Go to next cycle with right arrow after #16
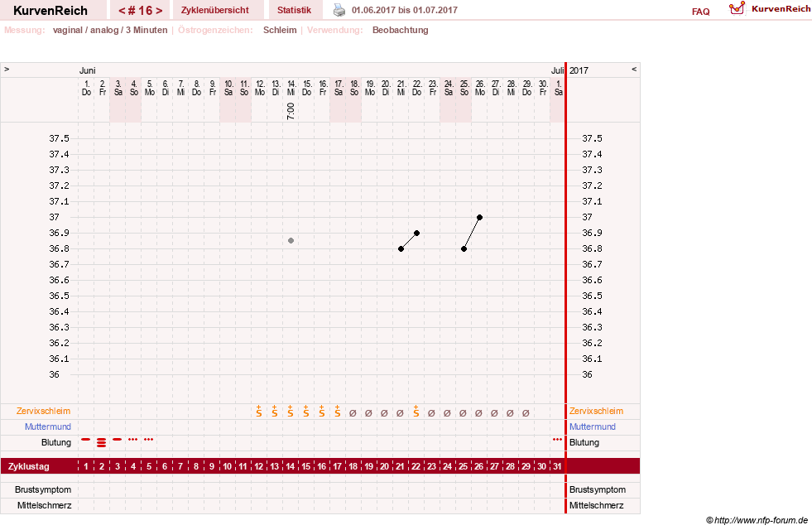 (159, 11)
